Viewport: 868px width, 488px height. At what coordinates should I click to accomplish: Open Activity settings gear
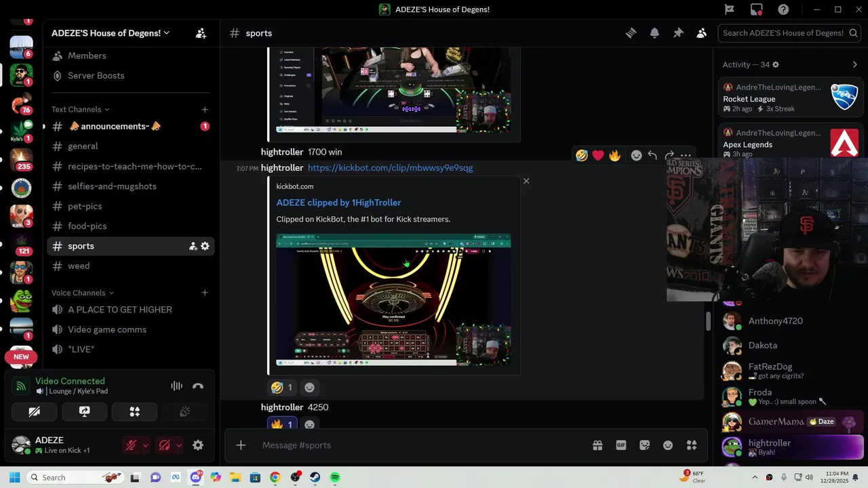776,64
